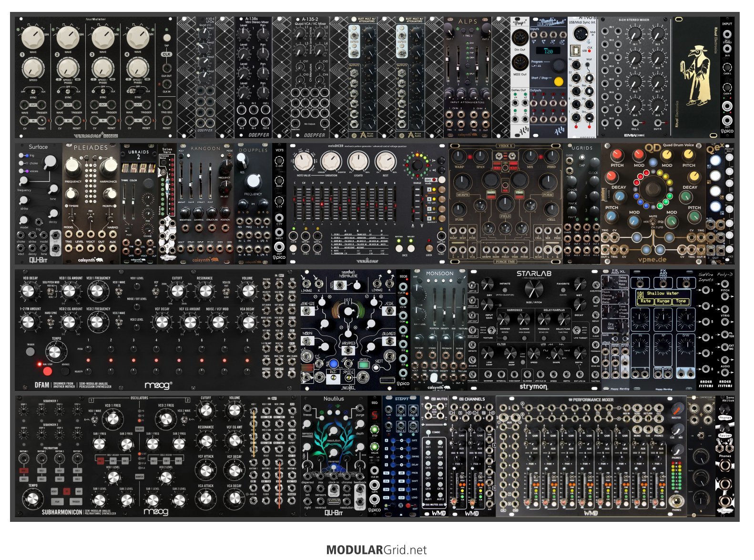Flip the DFAM VCO 1 Wave switch
This screenshot has width=754, height=560.
click(118, 292)
